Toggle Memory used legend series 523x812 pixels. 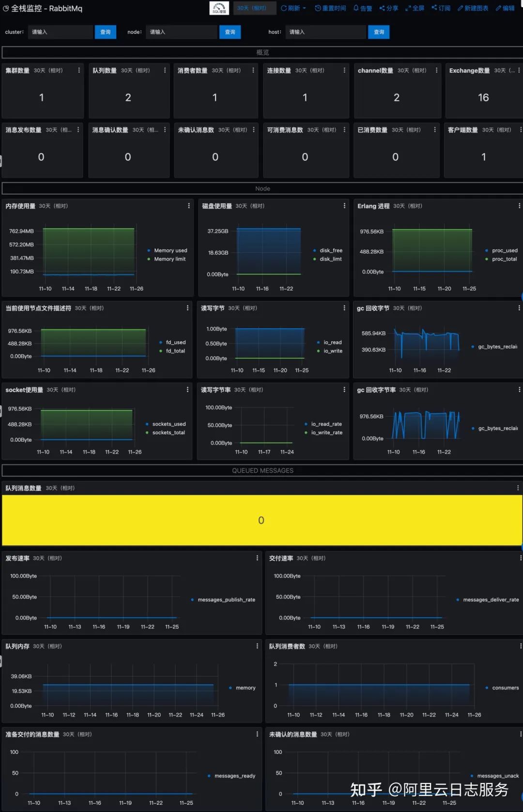click(x=167, y=250)
